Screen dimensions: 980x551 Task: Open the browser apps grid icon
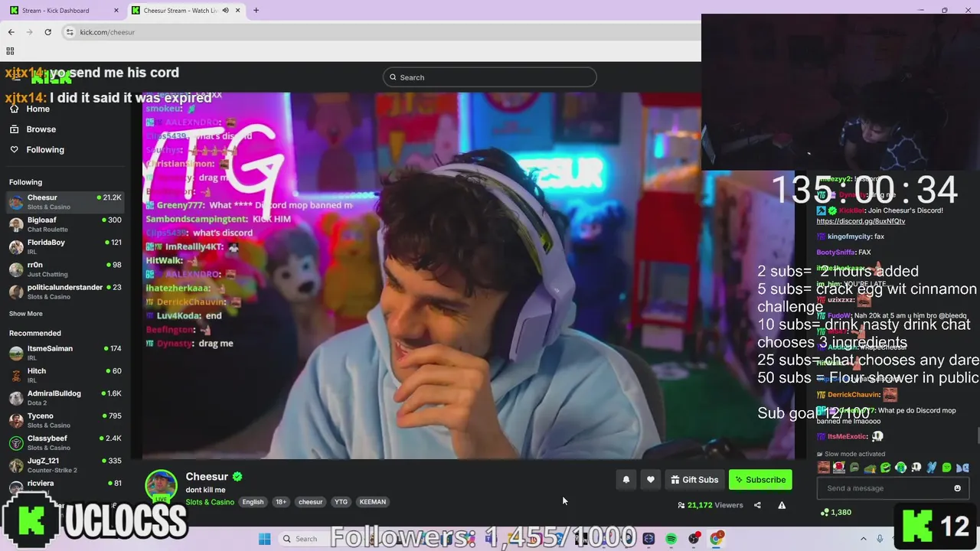click(x=10, y=51)
